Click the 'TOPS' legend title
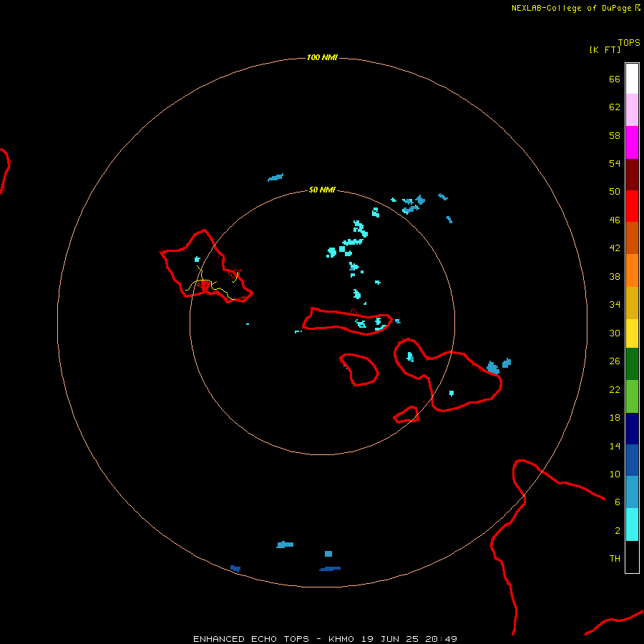This screenshot has height=644, width=644. pos(629,43)
